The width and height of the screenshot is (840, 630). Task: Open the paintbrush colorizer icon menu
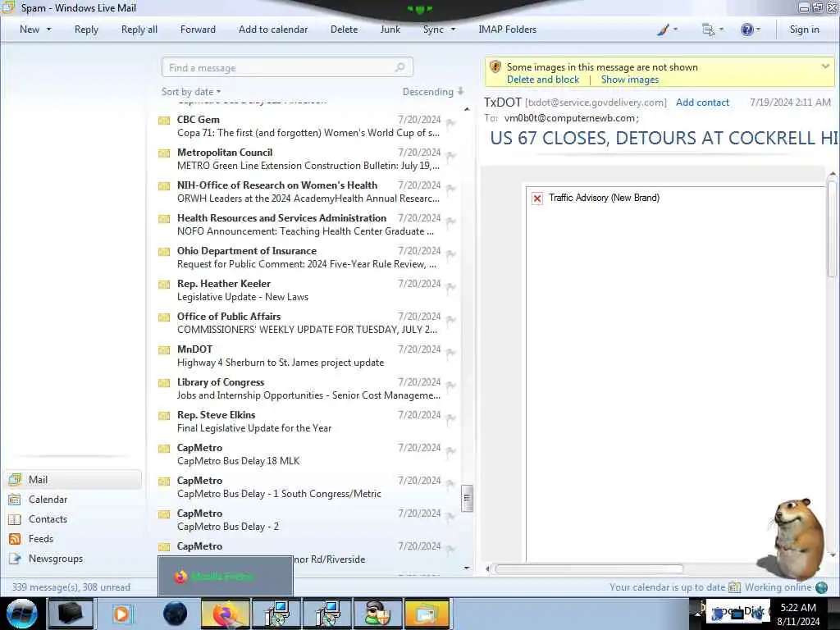(667, 30)
